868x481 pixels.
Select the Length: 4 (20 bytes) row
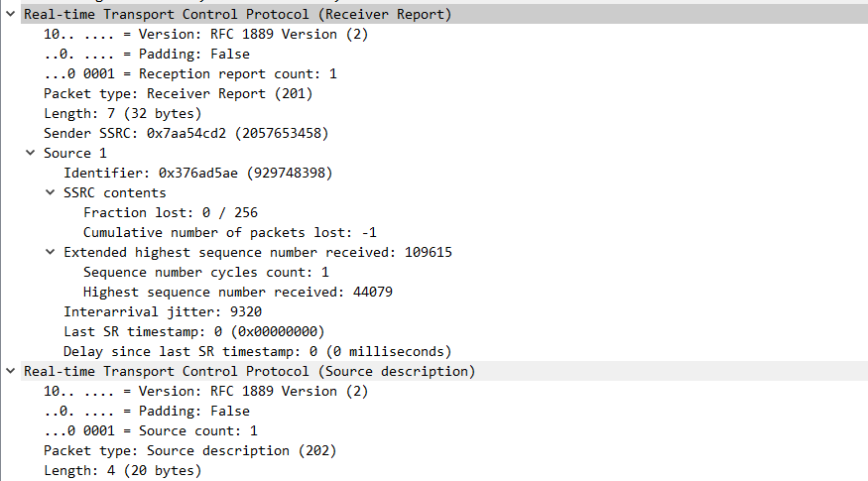tap(122, 470)
